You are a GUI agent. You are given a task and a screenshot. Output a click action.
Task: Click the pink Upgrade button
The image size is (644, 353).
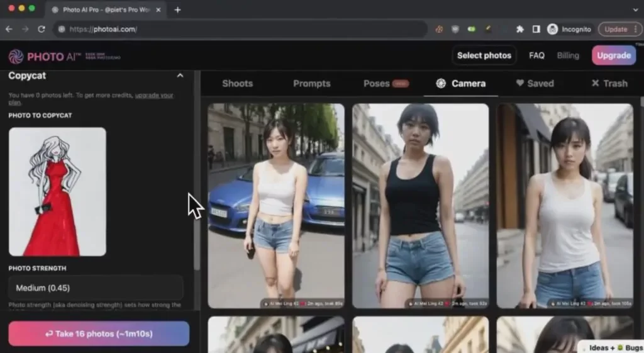point(613,55)
